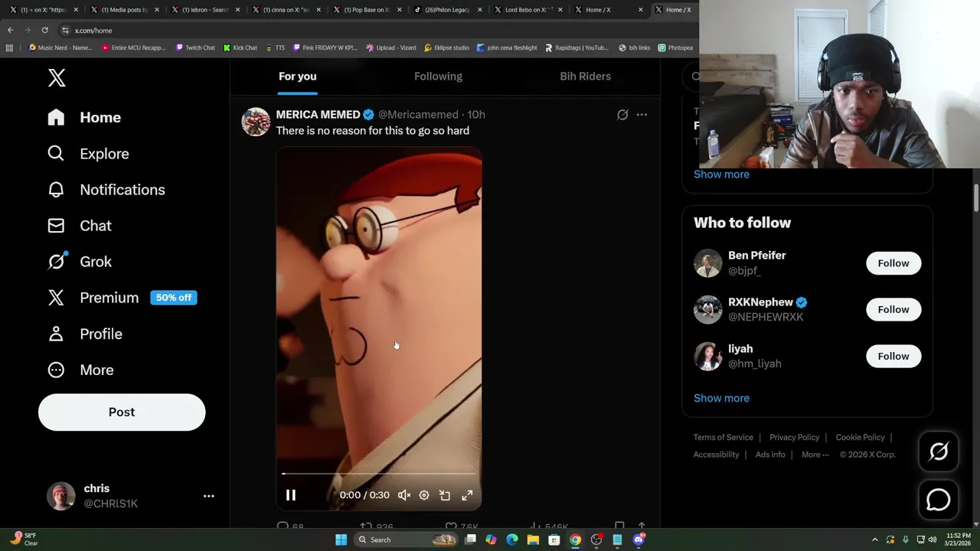Click the chris profile avatar
The width and height of the screenshot is (980, 551).
point(61,496)
